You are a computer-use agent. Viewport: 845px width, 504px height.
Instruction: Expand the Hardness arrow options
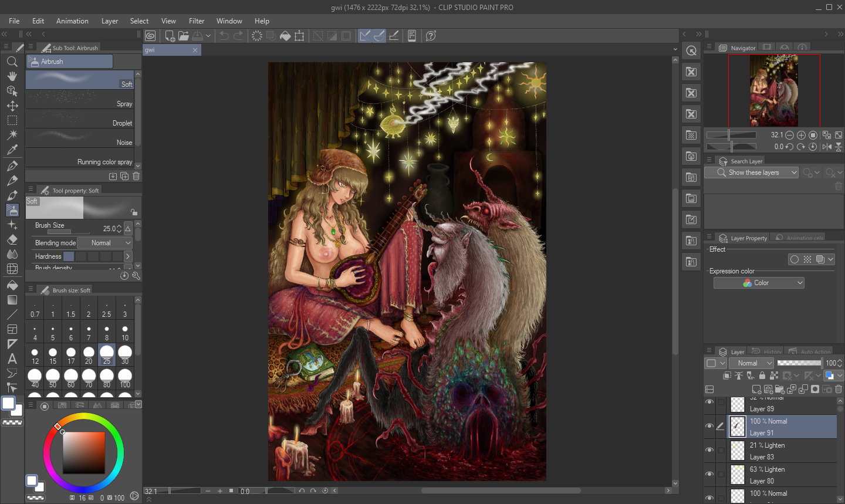pyautogui.click(x=128, y=256)
